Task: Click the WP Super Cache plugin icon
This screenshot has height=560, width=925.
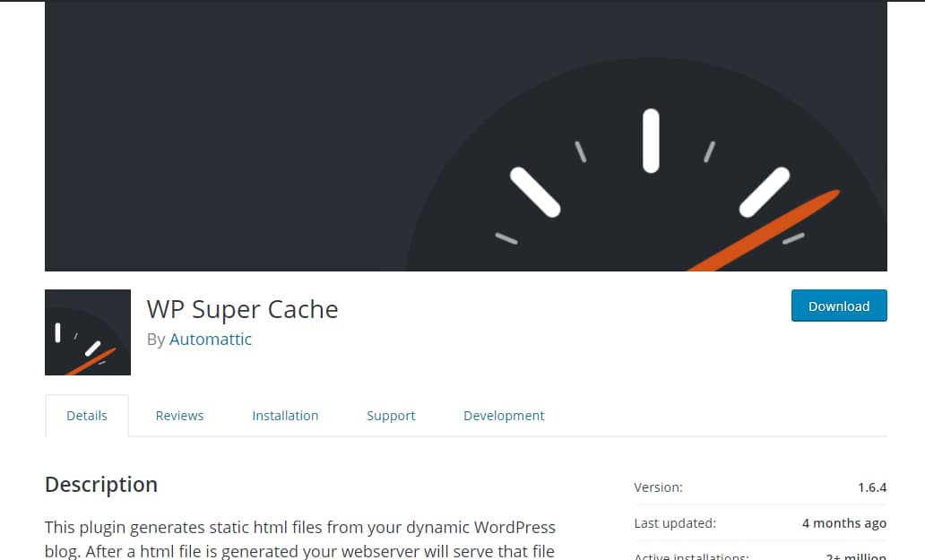Action: pos(87,332)
